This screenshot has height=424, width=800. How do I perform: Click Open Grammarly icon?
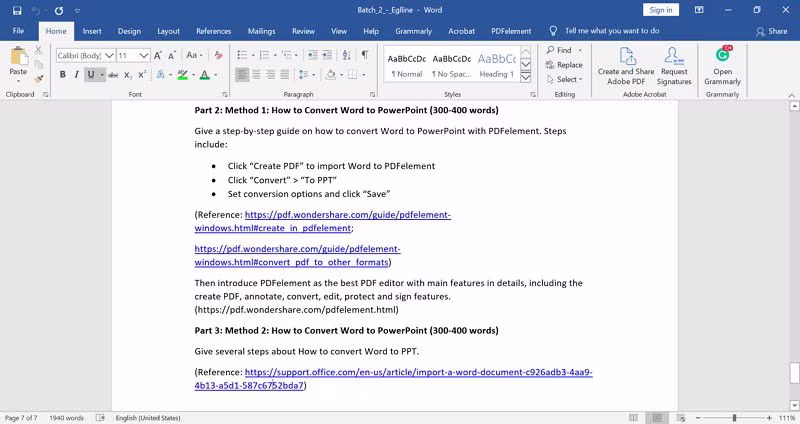[722, 66]
